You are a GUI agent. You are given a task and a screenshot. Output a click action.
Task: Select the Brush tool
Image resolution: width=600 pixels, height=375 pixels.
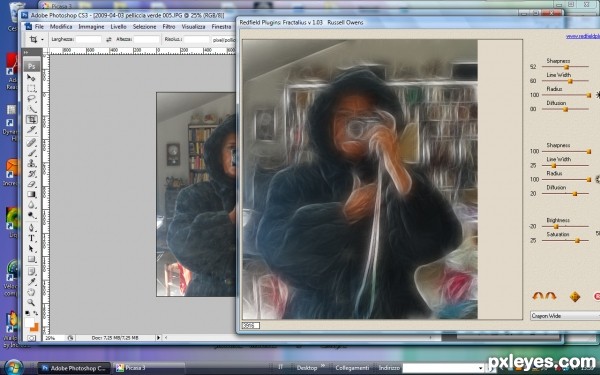31,153
